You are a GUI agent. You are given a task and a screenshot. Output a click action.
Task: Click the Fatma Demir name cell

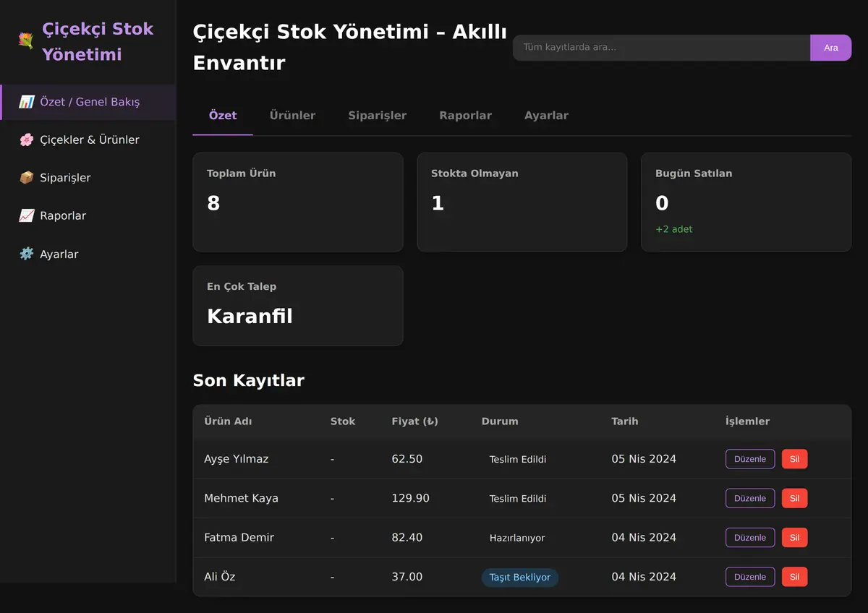239,538
